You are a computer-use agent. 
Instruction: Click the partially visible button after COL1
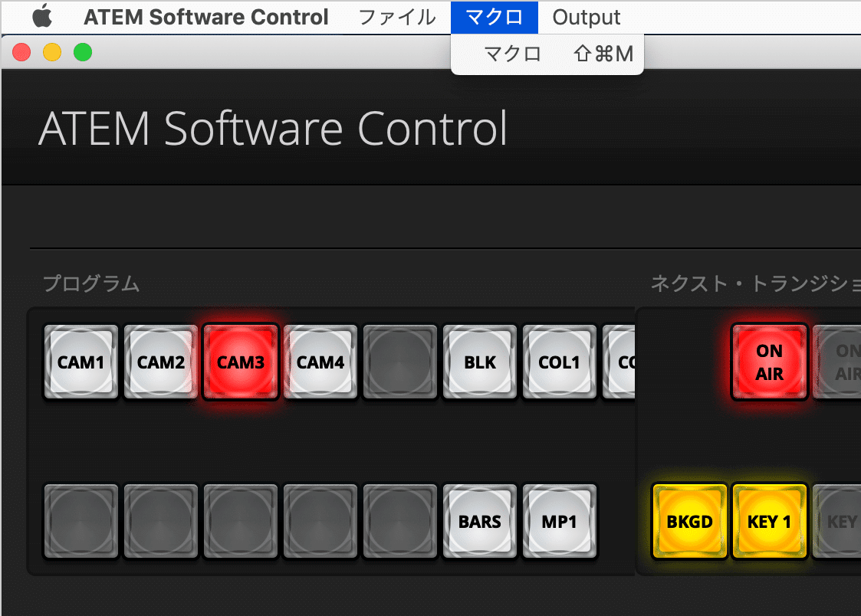pyautogui.click(x=619, y=362)
